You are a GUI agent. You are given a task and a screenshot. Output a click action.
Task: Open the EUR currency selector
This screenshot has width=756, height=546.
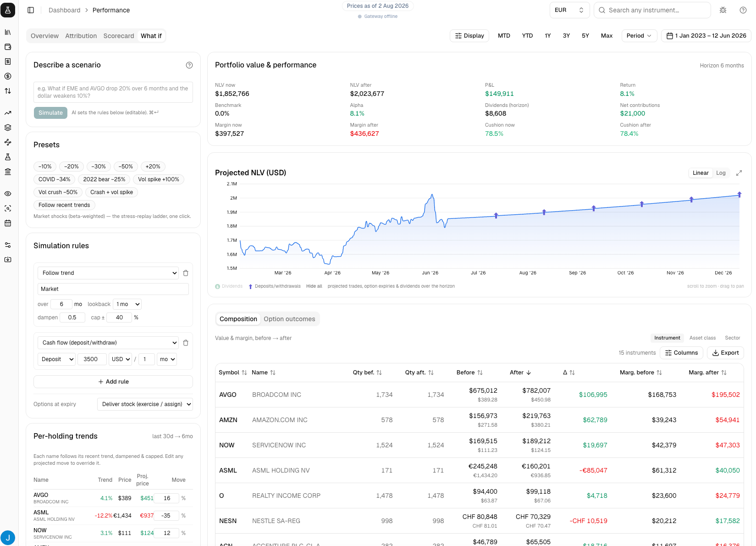click(x=569, y=10)
